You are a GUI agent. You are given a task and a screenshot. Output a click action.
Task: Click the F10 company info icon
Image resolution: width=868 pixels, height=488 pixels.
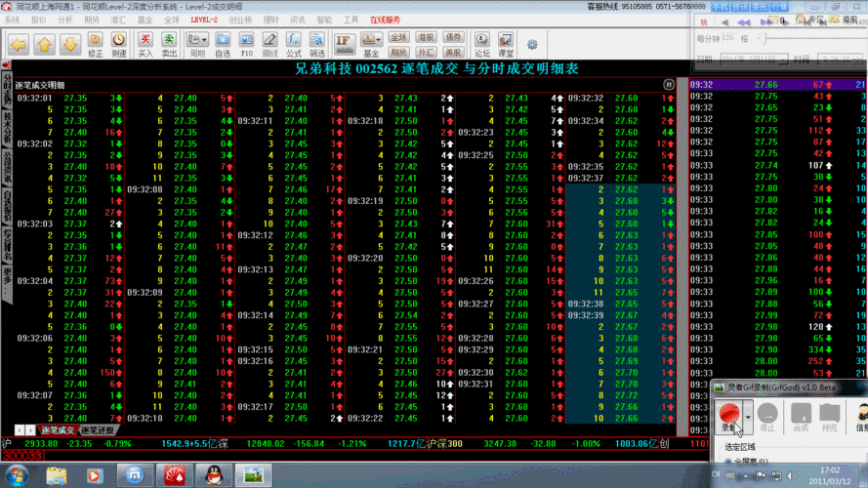247,44
